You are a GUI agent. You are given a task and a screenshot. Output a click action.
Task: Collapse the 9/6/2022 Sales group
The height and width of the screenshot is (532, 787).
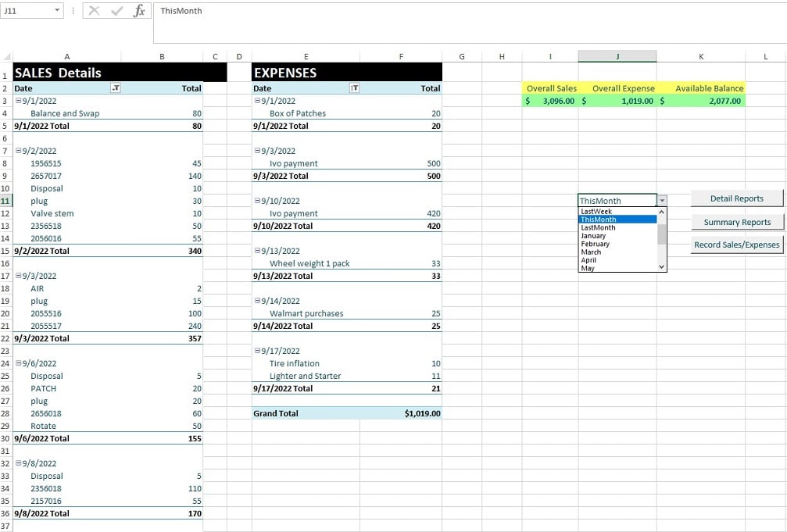tap(18, 363)
